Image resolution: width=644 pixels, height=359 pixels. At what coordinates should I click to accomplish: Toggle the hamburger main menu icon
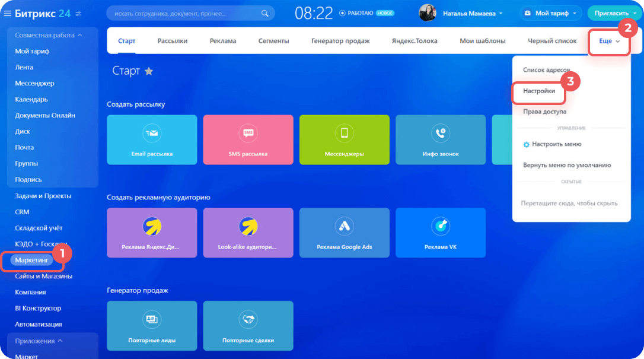pyautogui.click(x=7, y=14)
